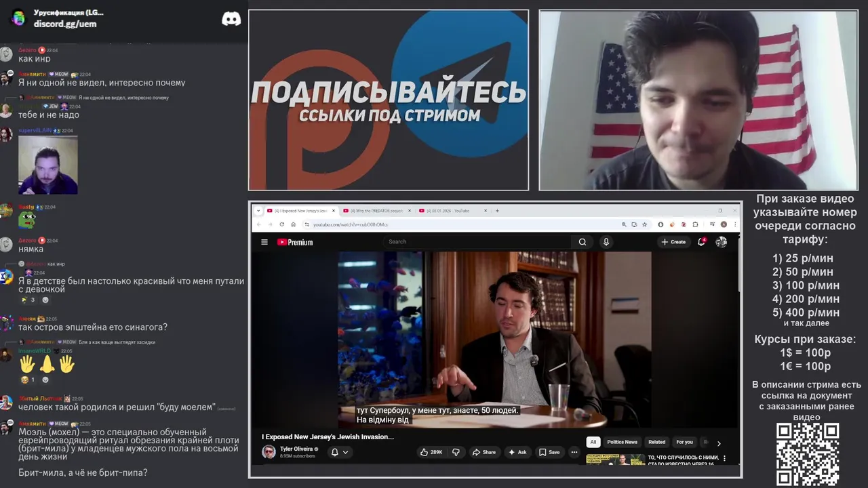Reload the page with the refresh icon
The width and height of the screenshot is (868, 488).
pos(282,224)
